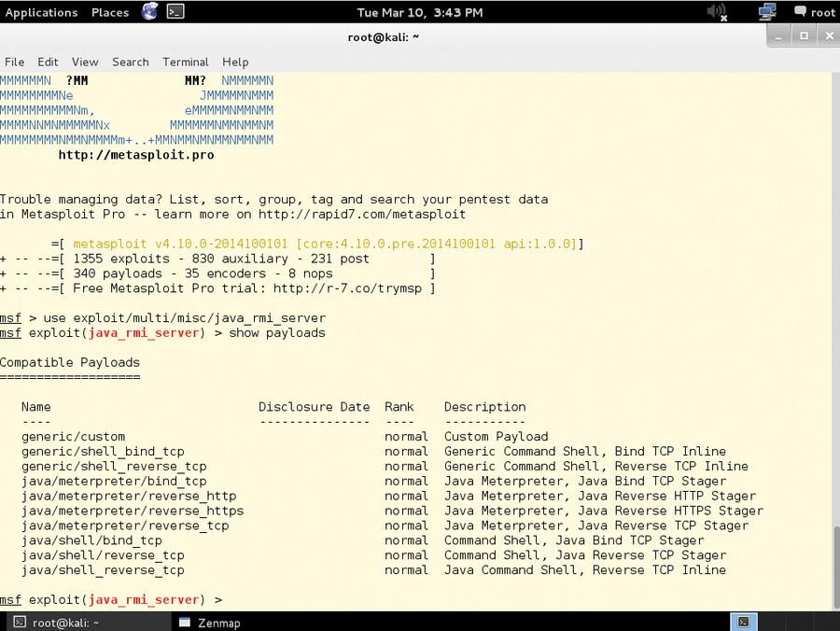Image resolution: width=840 pixels, height=631 pixels.
Task: Click the terminal vertical scrollbar thumb
Action: (x=835, y=567)
